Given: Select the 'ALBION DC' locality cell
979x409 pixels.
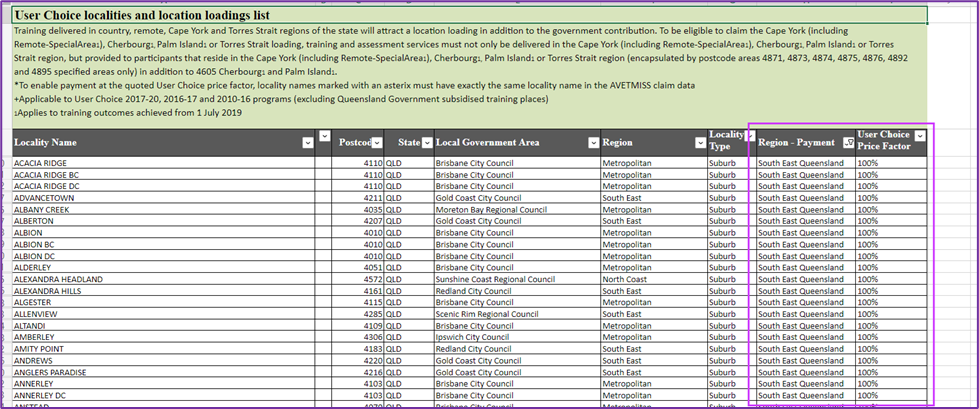Looking at the screenshot, I should pyautogui.click(x=164, y=256).
